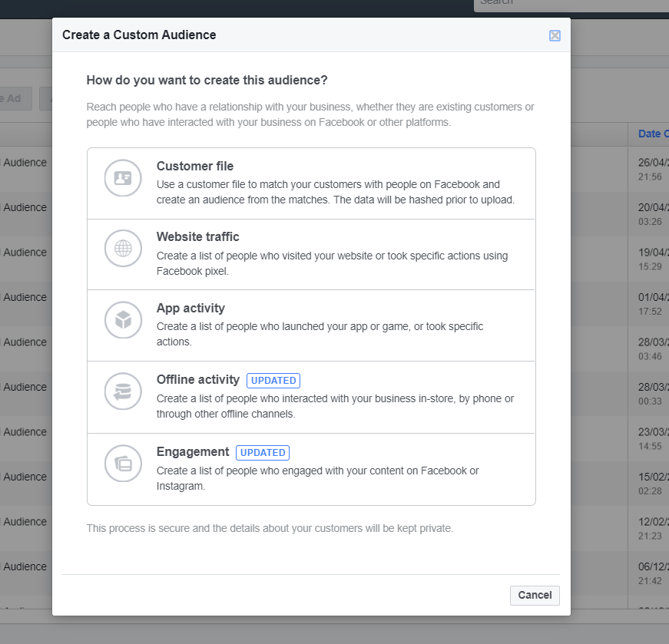
Task: Choose the Engagement audience title
Action: point(193,451)
